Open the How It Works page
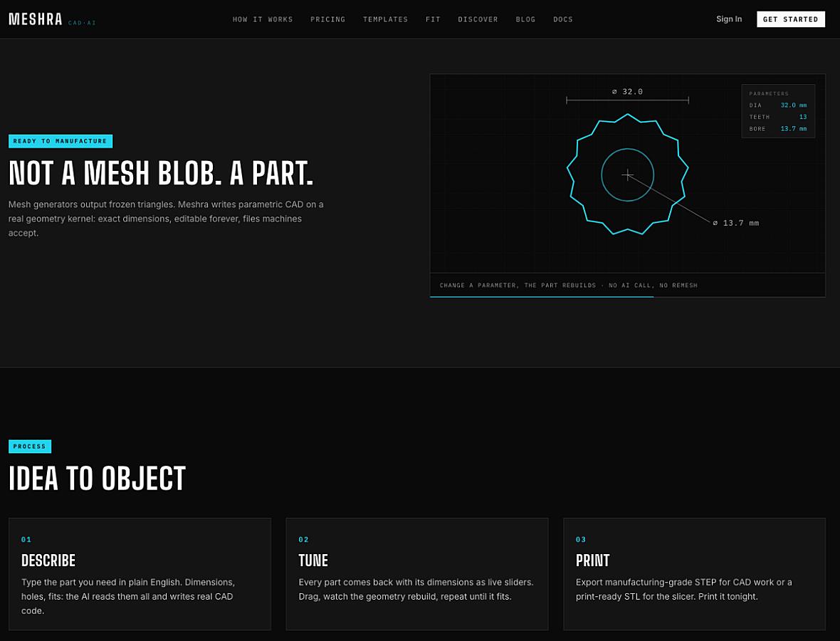 [x=263, y=19]
